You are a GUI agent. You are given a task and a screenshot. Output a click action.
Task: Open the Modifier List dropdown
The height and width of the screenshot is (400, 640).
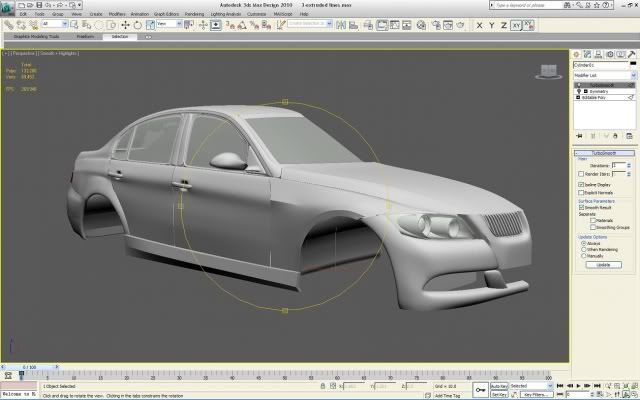605,76
